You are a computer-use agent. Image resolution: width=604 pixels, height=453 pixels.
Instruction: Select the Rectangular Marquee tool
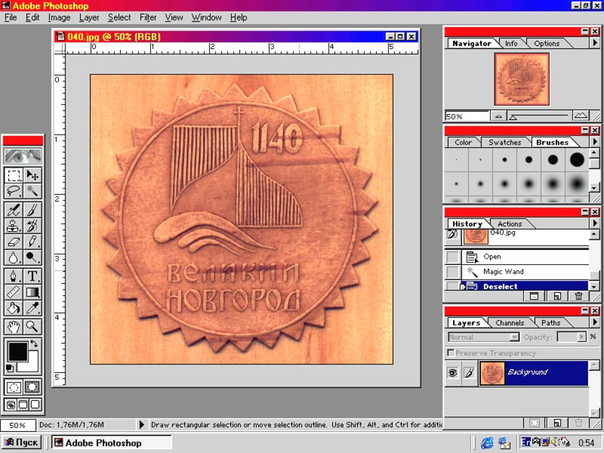14,176
